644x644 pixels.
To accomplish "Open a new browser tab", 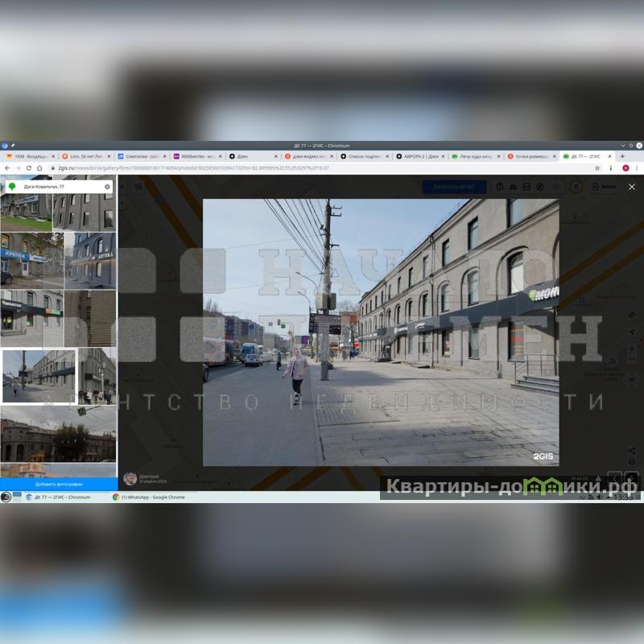I will tap(621, 156).
